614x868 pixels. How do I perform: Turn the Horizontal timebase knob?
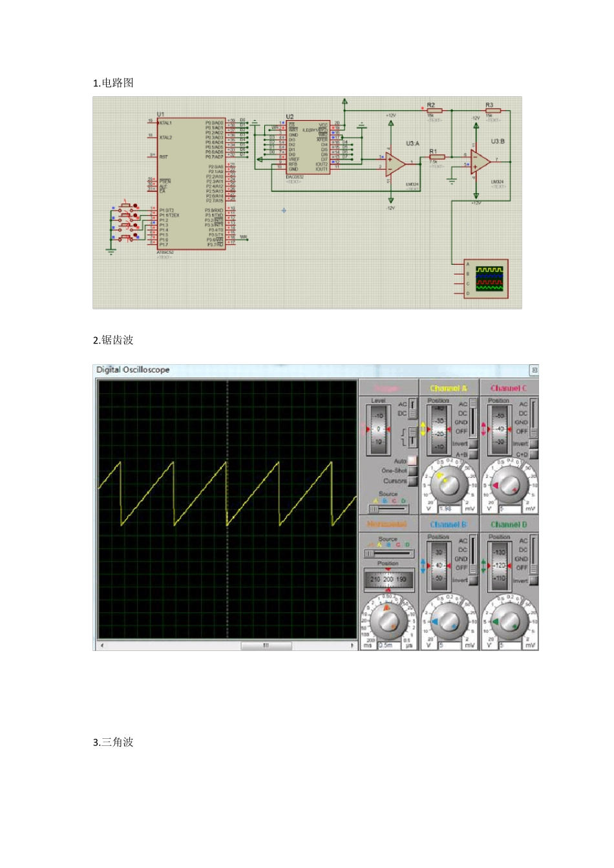(x=388, y=621)
